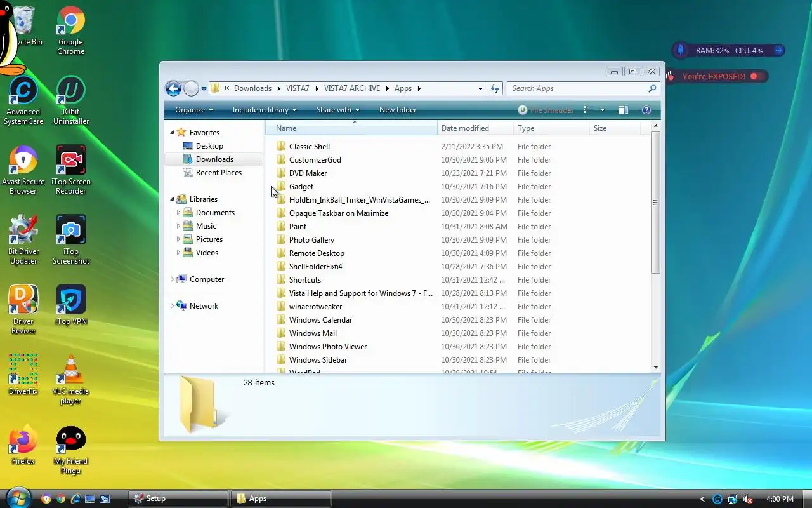
Task: Expand the Network tree node
Action: coord(172,306)
